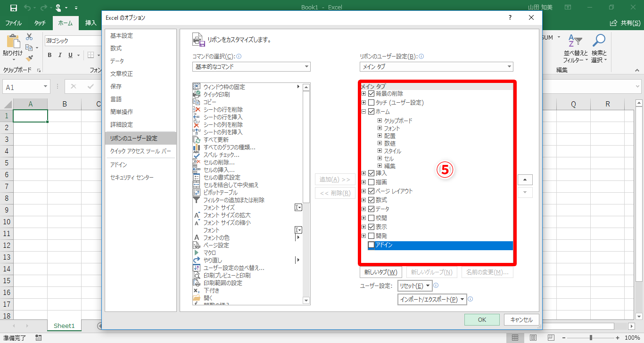This screenshot has height=343, width=644.
Task: Uncheck the ページ レイアウト checkbox
Action: 371,191
